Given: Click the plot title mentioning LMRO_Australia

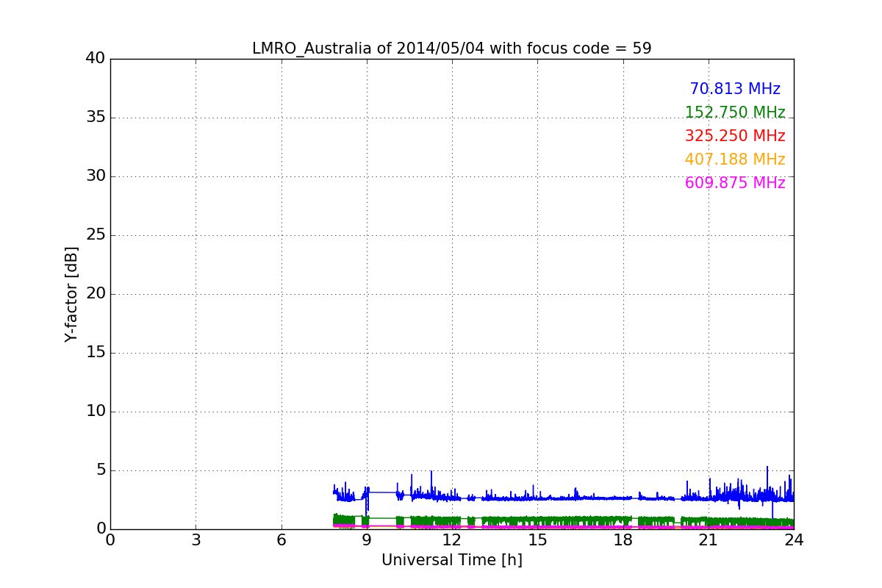Looking at the screenshot, I should coord(451,49).
